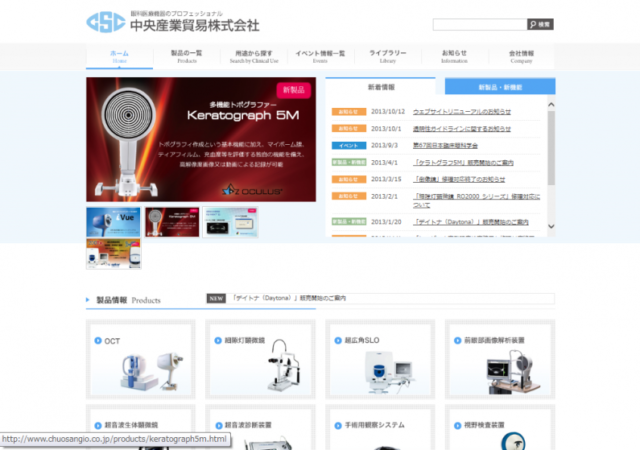
Task: Click the orange tag on 2013/10/12 row
Action: click(349, 111)
